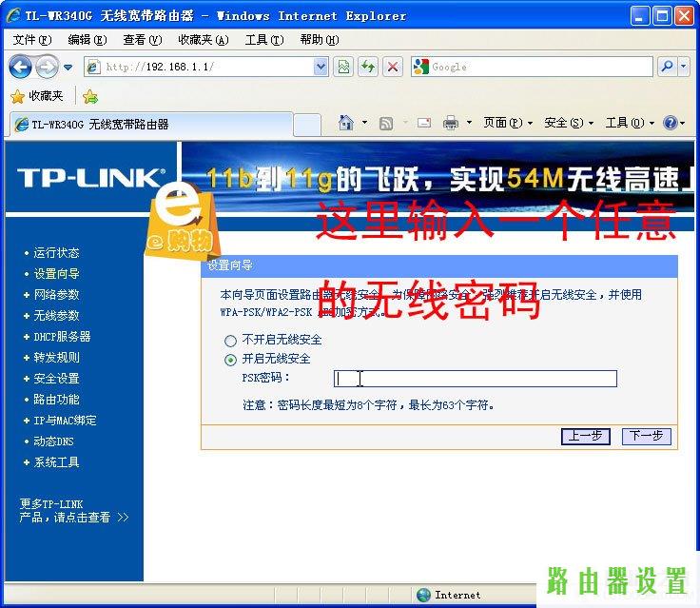Click the Add to Favorites bar icon
700x608 pixels.
click(90, 96)
